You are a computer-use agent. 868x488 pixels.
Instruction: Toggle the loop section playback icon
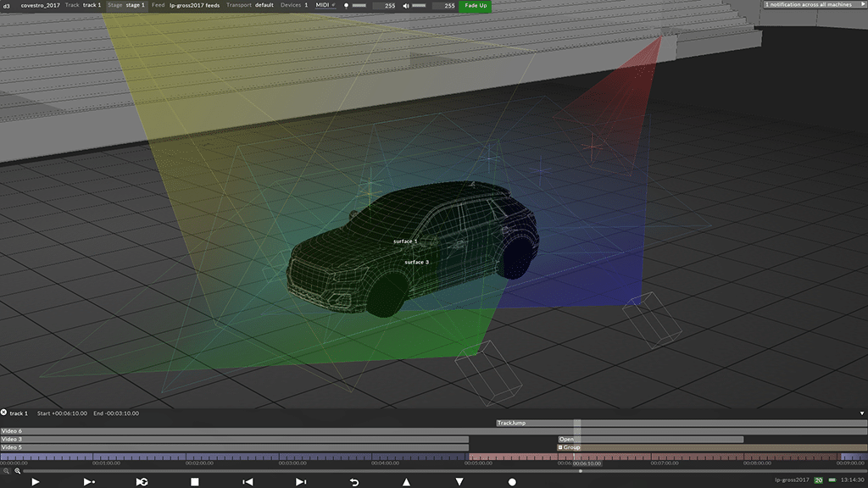click(x=142, y=481)
